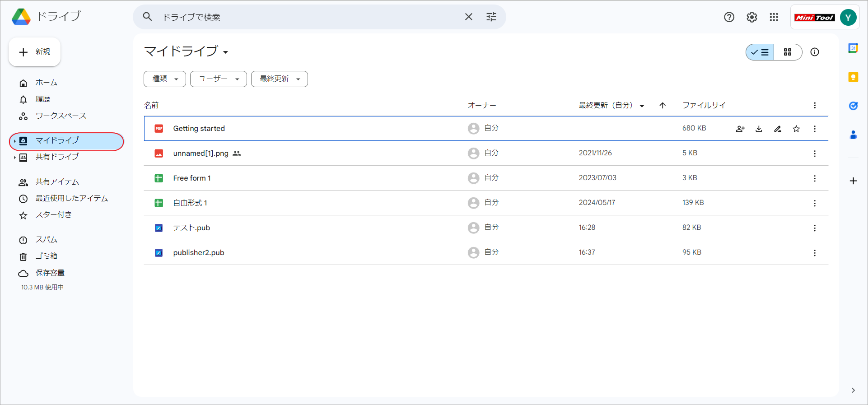The height and width of the screenshot is (405, 868).
Task: Switch to list layout view
Action: coord(760,52)
